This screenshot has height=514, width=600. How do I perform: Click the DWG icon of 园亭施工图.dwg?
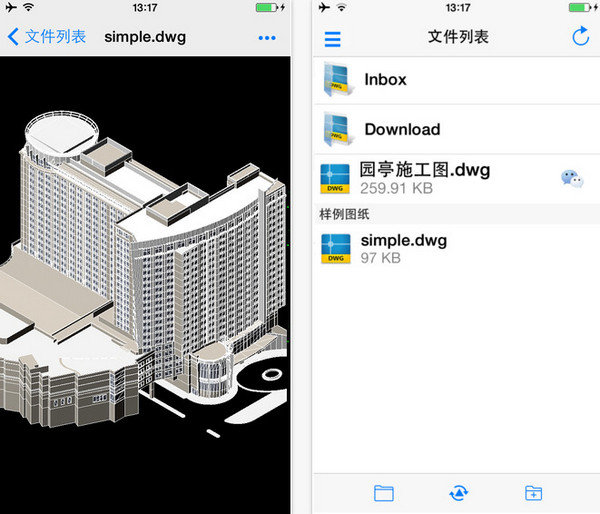[335, 178]
